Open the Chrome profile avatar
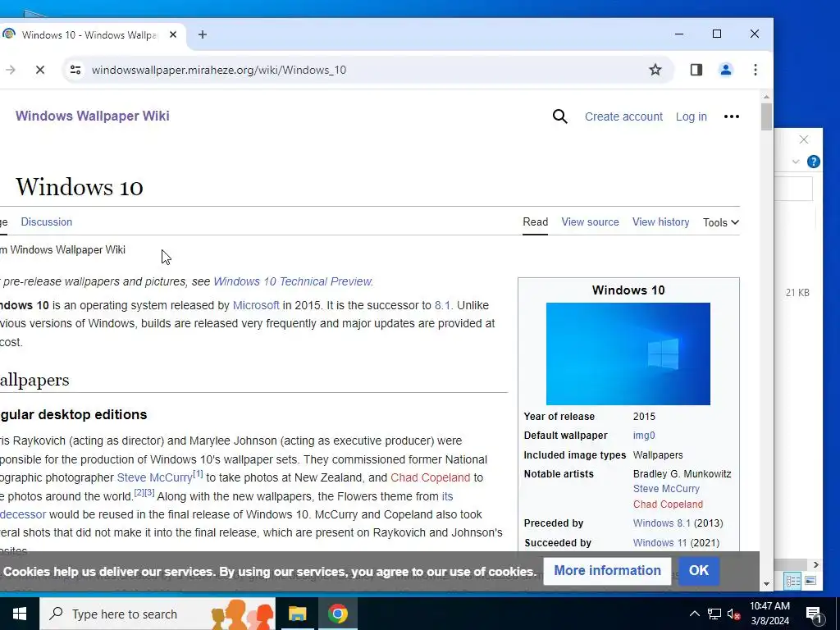This screenshot has height=630, width=840. (726, 70)
